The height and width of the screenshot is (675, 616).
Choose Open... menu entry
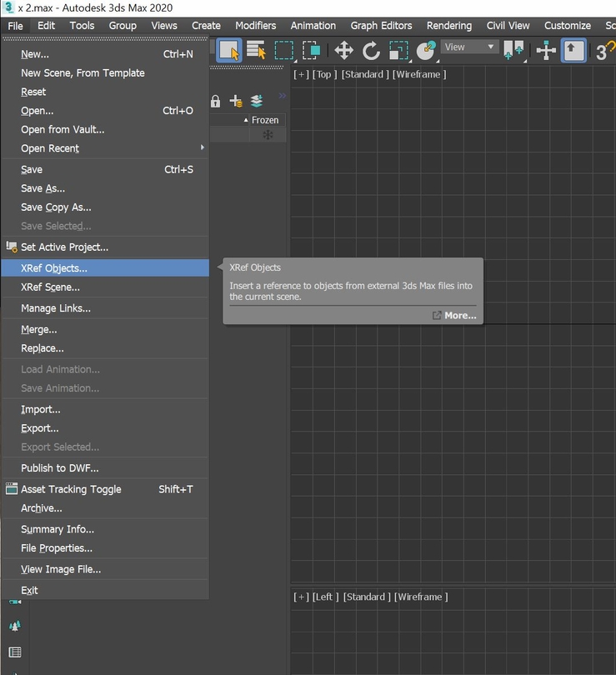point(106,111)
